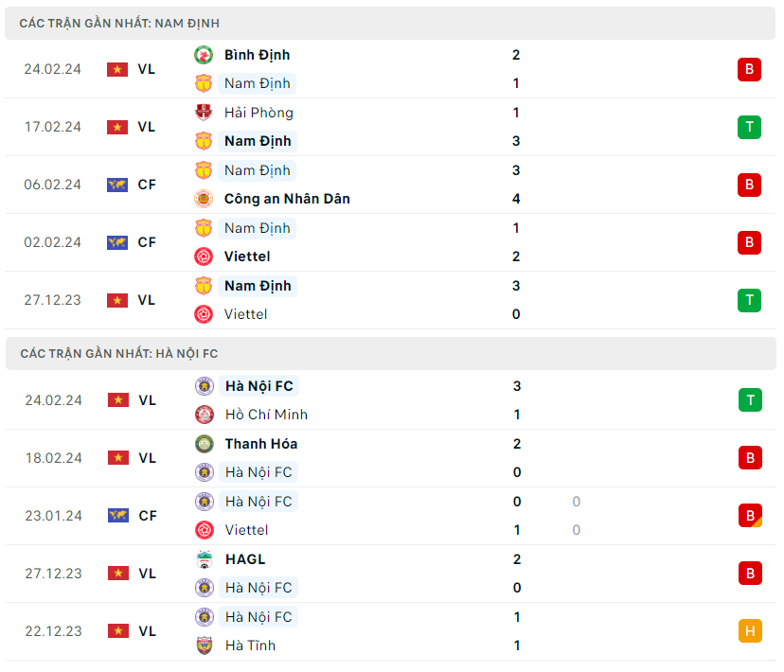Click the green T badge for 17.02.24
The image size is (784, 672).
coord(749,127)
